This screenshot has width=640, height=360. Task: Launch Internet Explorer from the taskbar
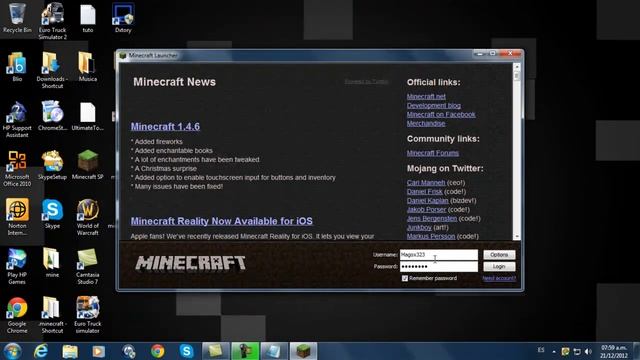click(41, 351)
